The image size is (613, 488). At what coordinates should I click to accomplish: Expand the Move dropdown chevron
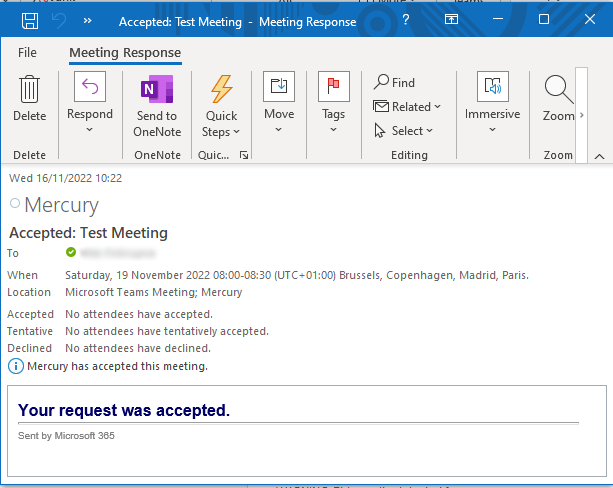coord(278,129)
